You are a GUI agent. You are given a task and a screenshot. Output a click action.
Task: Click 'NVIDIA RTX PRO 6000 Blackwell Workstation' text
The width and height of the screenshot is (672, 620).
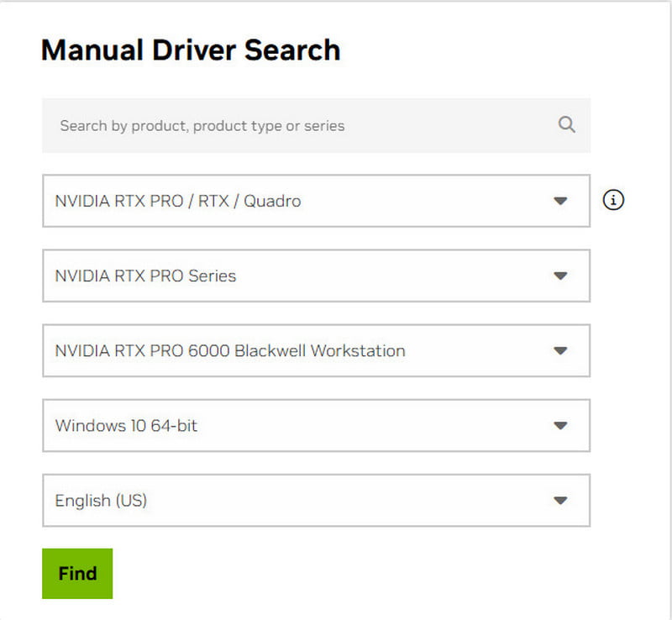pos(230,350)
